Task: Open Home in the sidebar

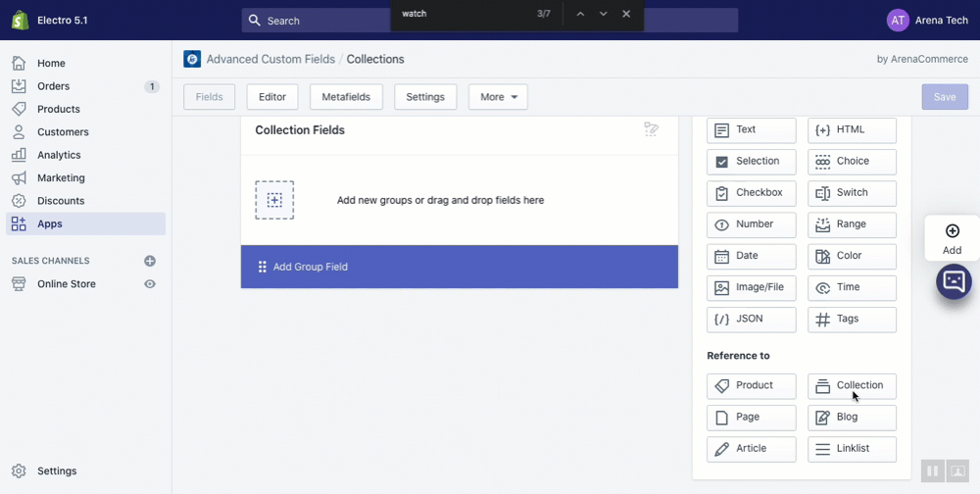Action: [85, 63]
